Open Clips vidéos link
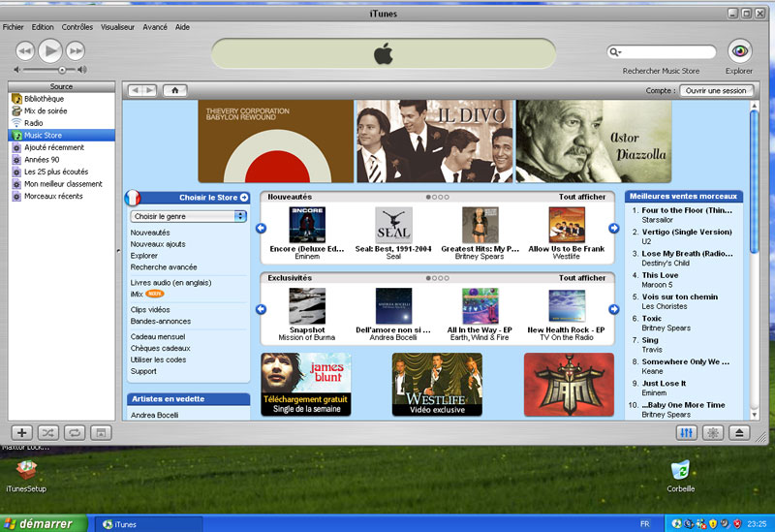The width and height of the screenshot is (775, 532). [x=150, y=309]
